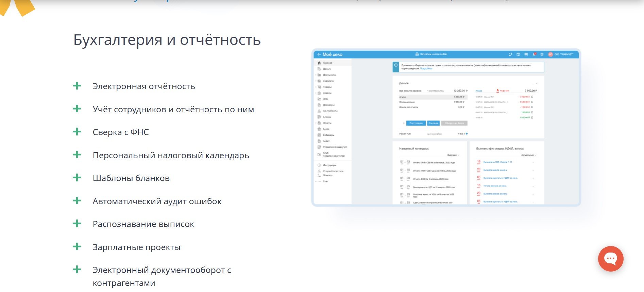Screen dimensions: 644x292
Task: Expand the plus beside Электронная отчётность
Action: click(77, 86)
